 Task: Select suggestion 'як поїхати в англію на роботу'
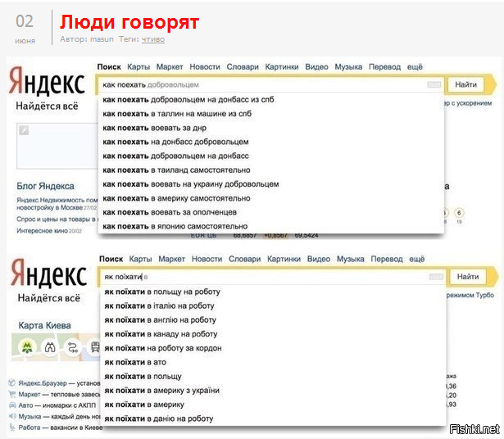pos(273,320)
